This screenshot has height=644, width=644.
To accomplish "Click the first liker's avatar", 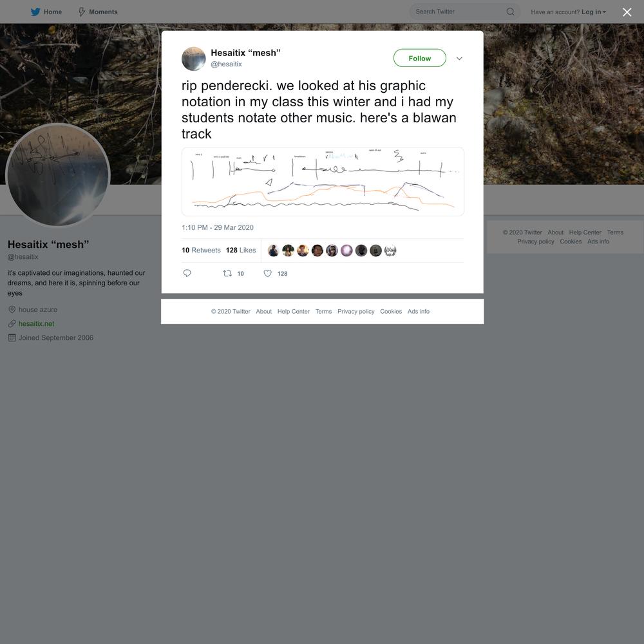I will click(x=273, y=250).
